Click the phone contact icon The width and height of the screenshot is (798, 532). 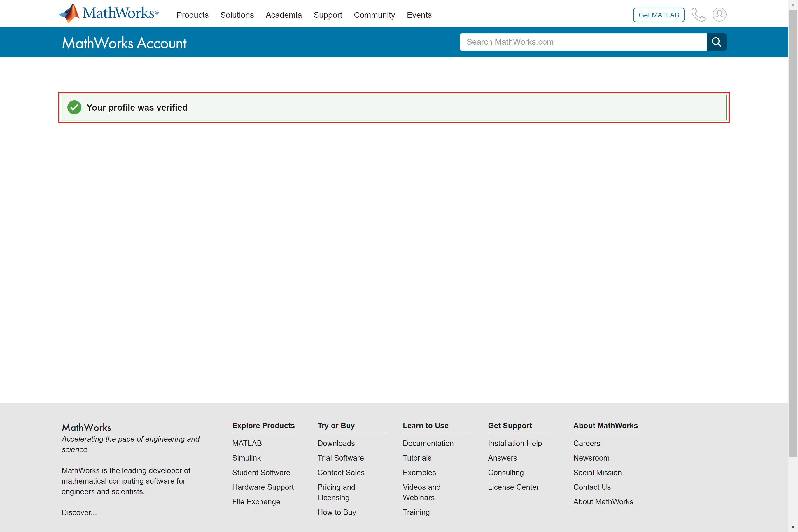(698, 15)
